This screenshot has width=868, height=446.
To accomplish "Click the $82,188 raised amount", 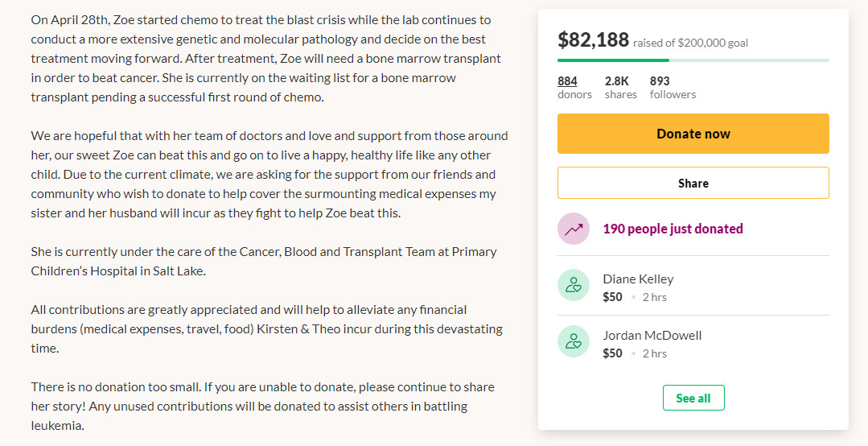I will 593,39.
